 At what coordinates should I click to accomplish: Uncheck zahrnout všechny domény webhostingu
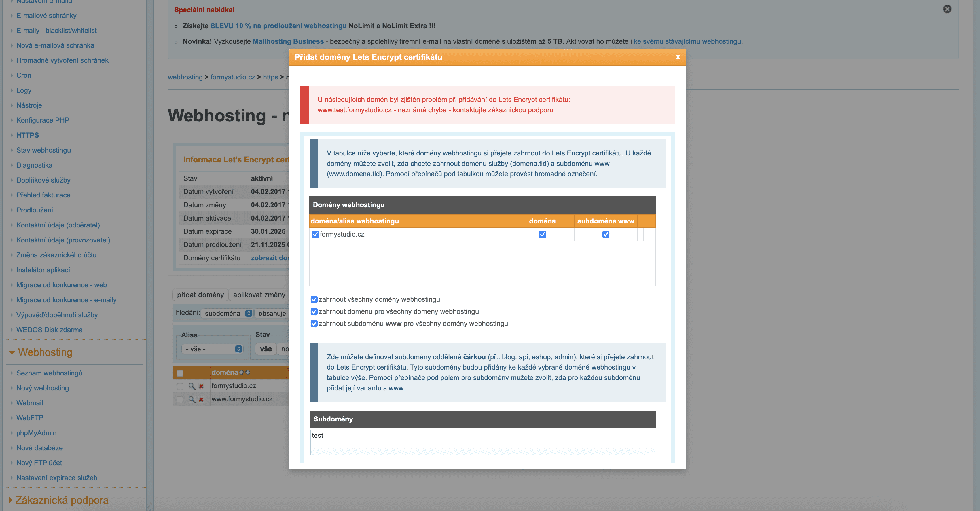pos(314,299)
